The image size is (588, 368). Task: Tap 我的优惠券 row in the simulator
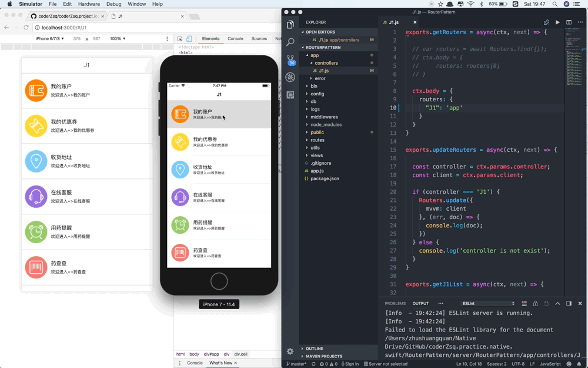point(219,142)
